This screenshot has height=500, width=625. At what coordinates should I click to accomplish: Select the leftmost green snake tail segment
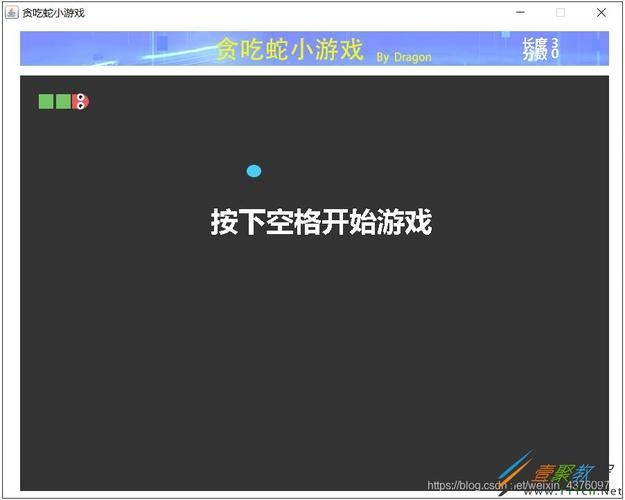point(46,101)
